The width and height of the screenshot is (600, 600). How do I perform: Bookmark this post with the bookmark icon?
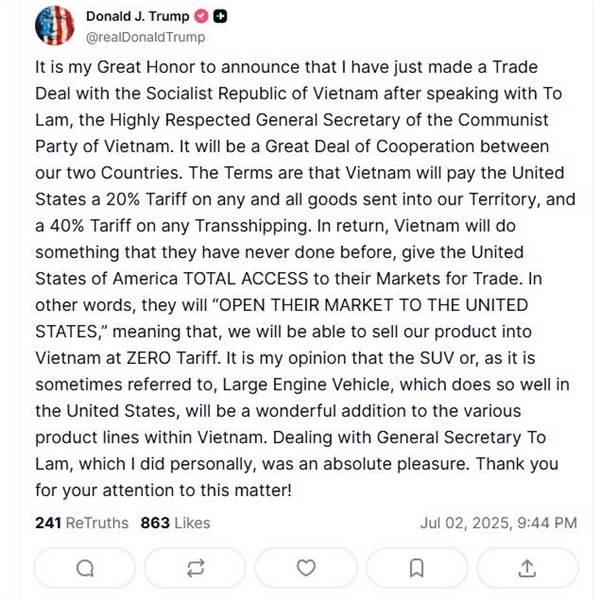click(417, 568)
